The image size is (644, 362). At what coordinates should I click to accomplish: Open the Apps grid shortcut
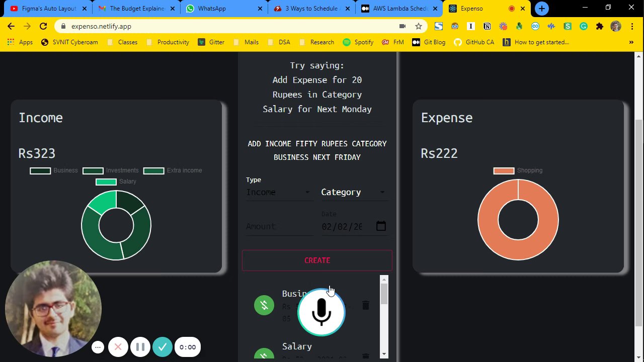point(20,42)
